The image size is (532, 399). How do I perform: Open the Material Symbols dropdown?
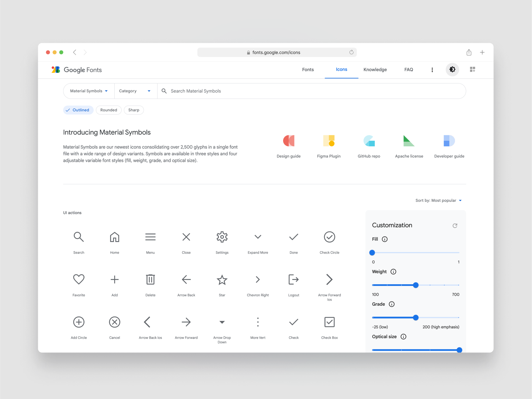point(89,91)
